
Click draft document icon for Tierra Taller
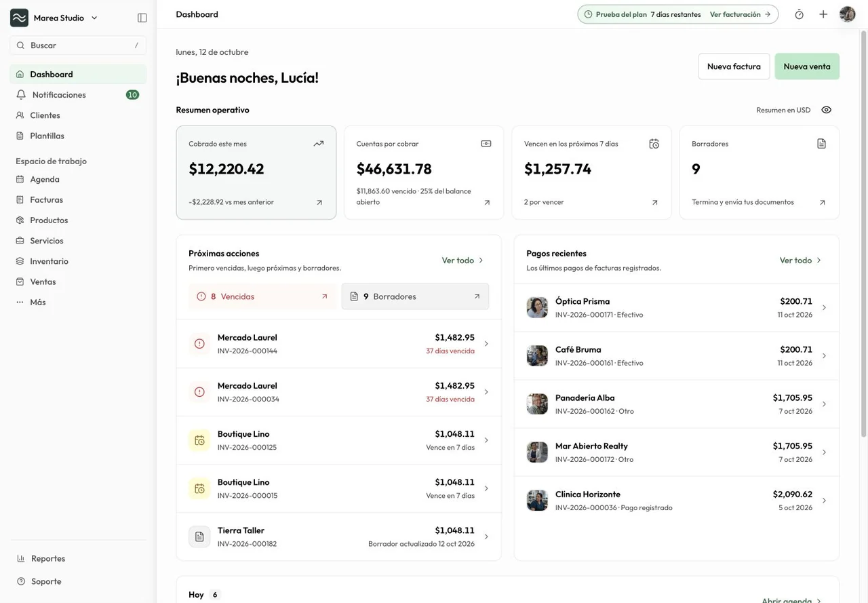click(x=199, y=537)
